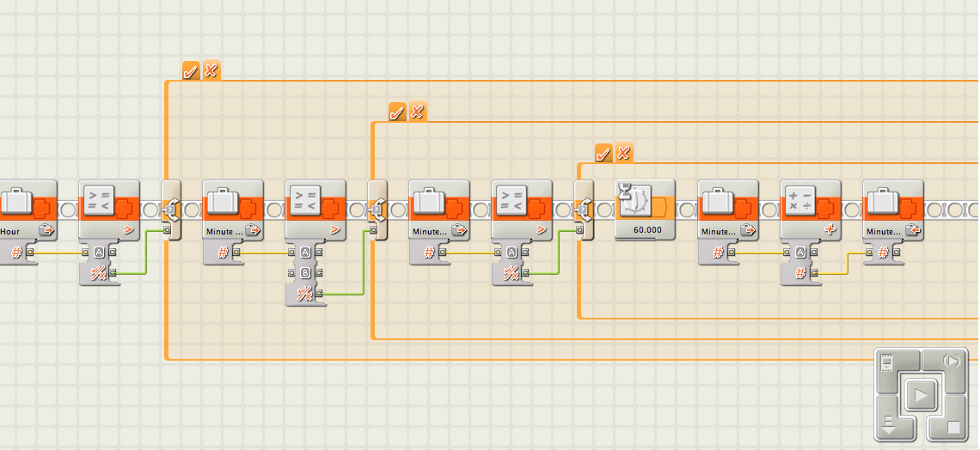The height and width of the screenshot is (450, 980).
Task: Select the Compare block feeding the innermost switch
Action: point(522,211)
